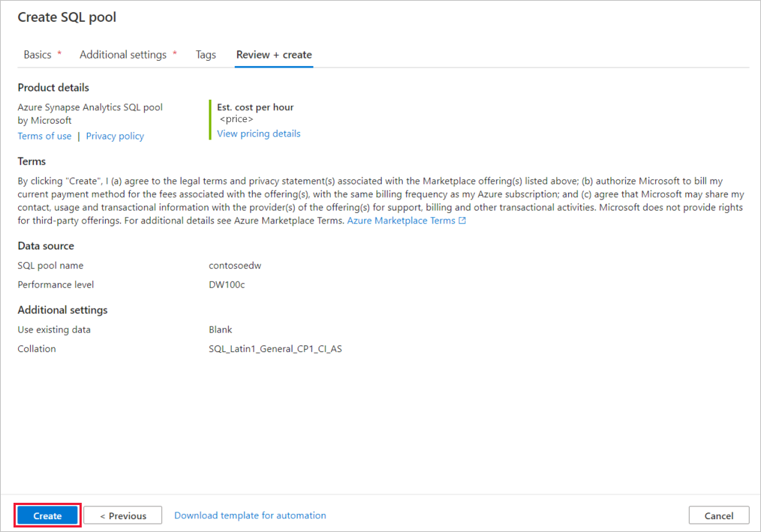View the Privacy policy
This screenshot has height=532, width=761.
114,136
